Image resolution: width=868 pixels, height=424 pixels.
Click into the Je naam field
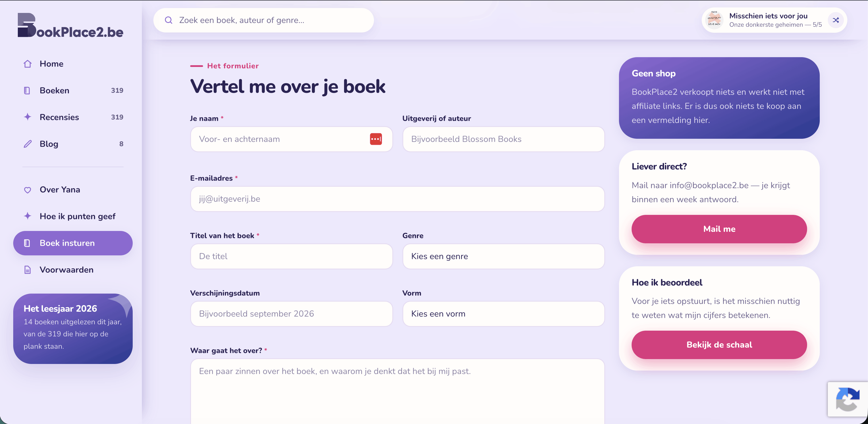tap(292, 139)
